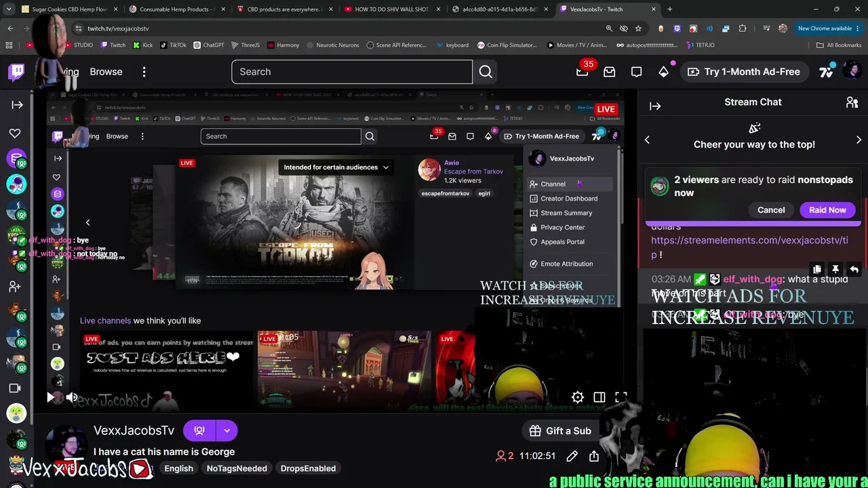868x488 pixels.
Task: Switch to HOW TO DO SHIV WALL SHOT tab
Action: [391, 9]
